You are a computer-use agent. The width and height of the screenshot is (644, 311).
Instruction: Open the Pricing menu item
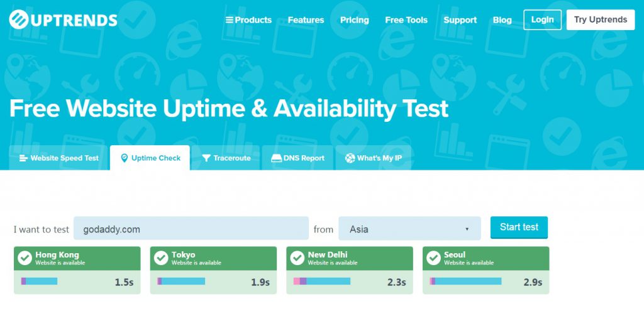355,19
